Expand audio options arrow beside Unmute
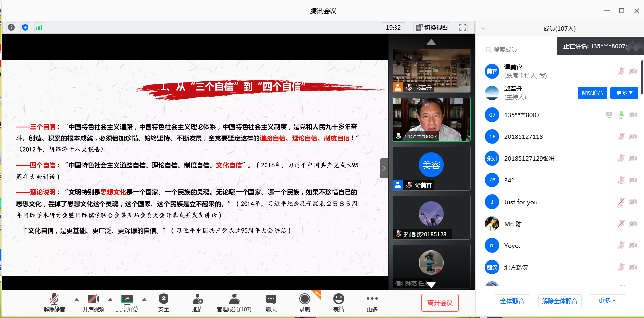 click(76, 299)
